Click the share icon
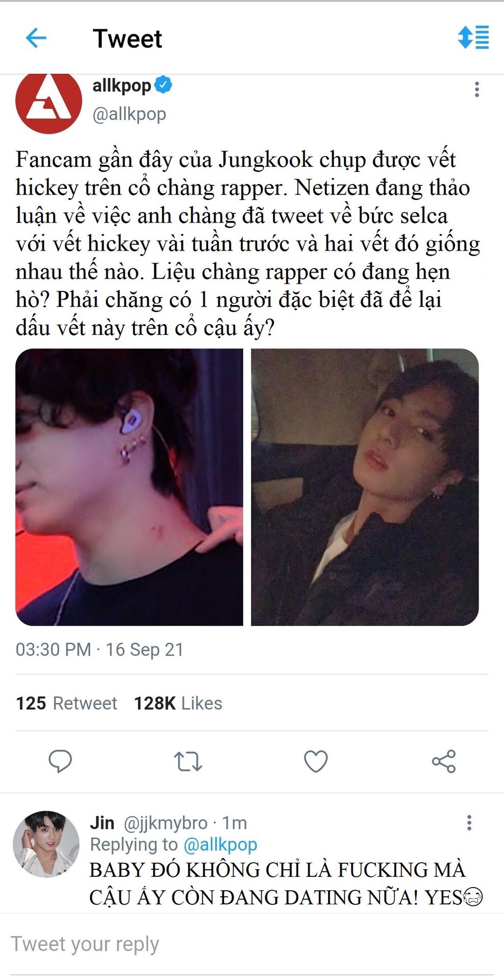Viewport: 504px width, 980px height. coord(444,761)
